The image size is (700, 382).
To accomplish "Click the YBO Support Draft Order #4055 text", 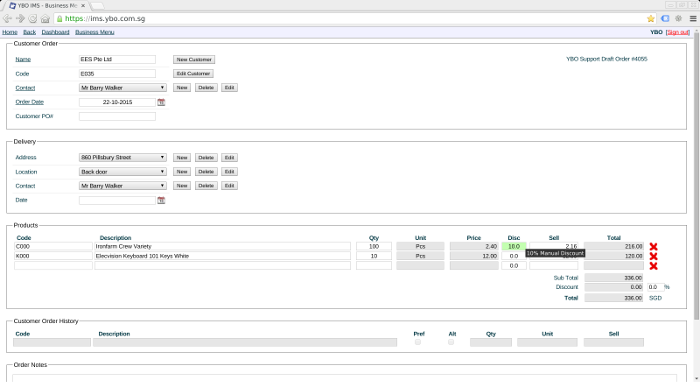I will click(607, 59).
